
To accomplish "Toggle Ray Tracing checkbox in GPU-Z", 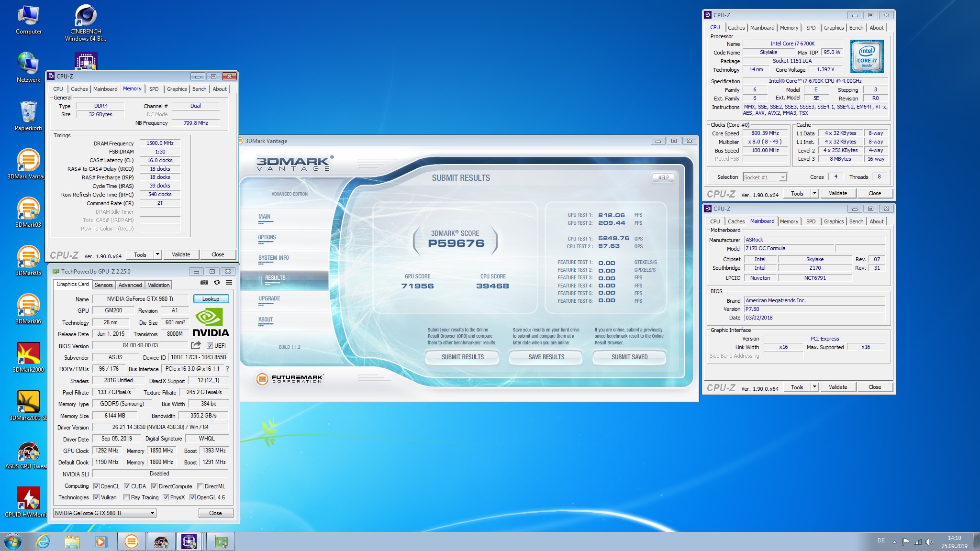I will (x=126, y=497).
